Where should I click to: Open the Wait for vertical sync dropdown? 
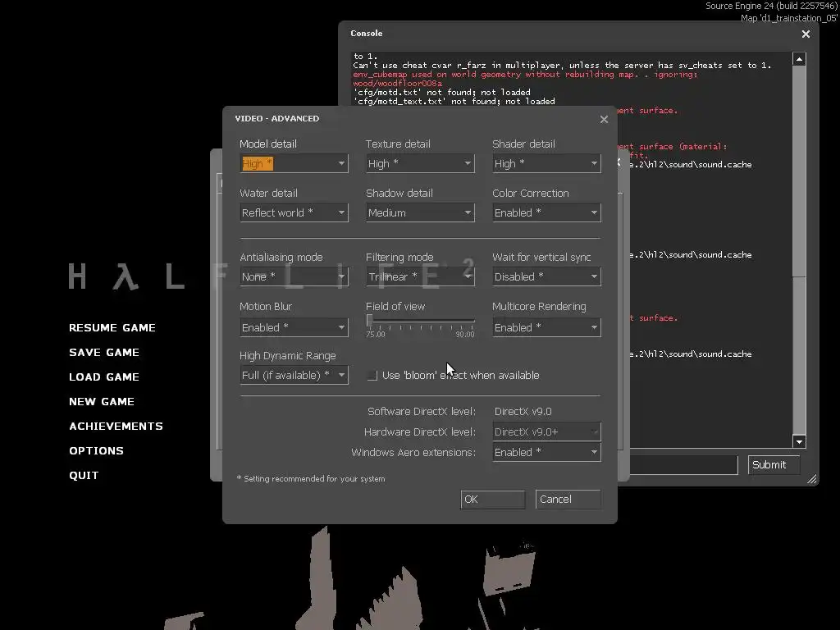546,276
